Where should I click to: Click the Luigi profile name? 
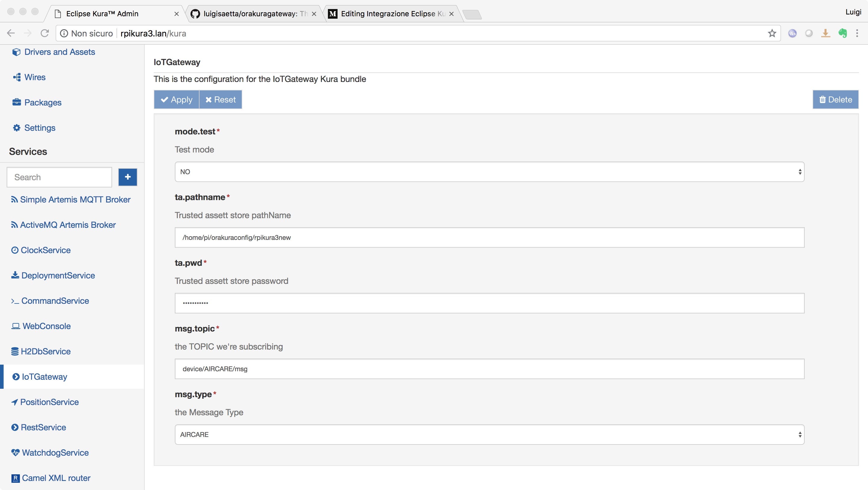(x=853, y=12)
